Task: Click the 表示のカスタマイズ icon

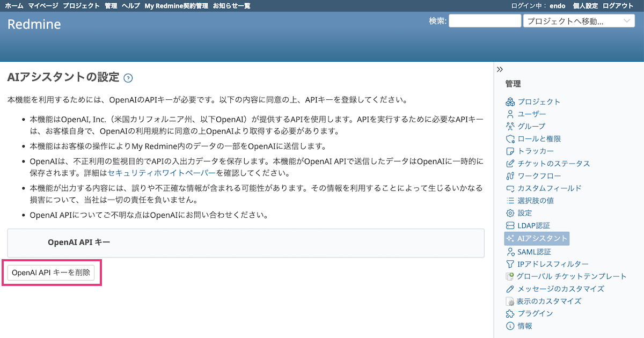Action: (x=510, y=301)
